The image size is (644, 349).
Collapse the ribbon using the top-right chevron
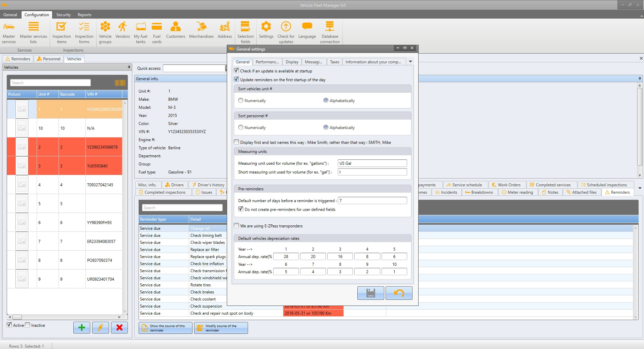pos(642,16)
